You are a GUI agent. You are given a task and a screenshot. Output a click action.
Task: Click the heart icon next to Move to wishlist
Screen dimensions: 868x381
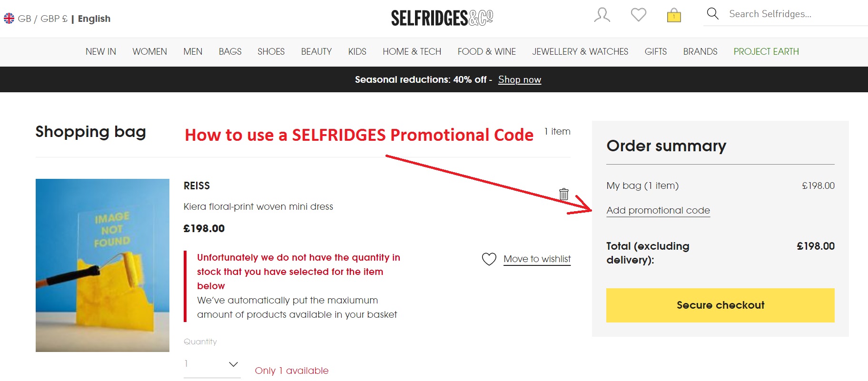click(489, 259)
